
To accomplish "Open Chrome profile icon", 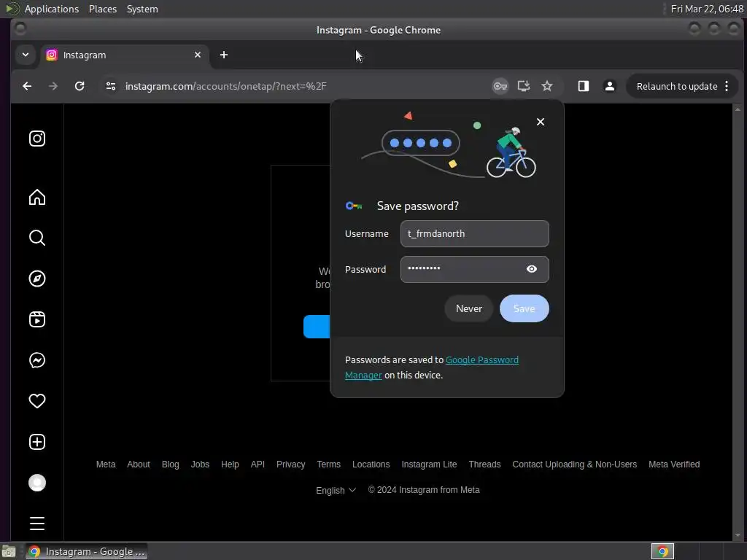I will [x=609, y=86].
